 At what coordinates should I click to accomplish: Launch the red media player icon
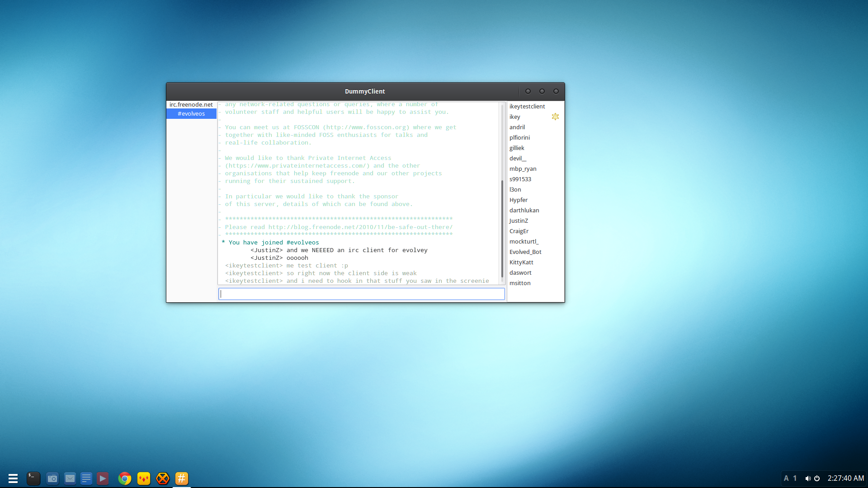pos(103,478)
